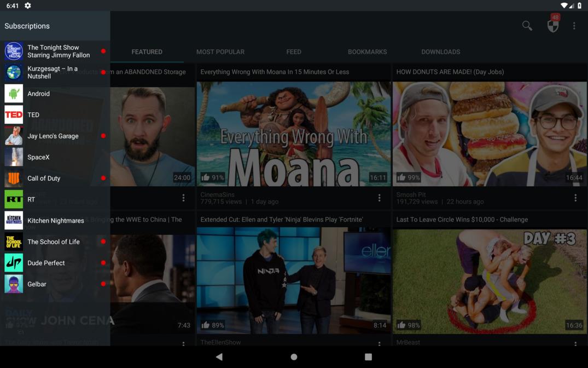This screenshot has width=588, height=368.
Task: Play the Ellen and Ninja Fortnite video
Action: tap(294, 280)
